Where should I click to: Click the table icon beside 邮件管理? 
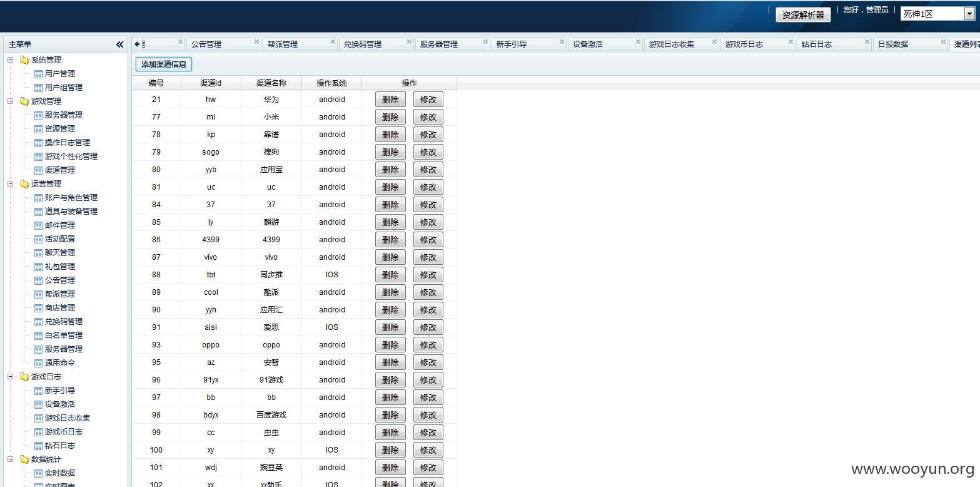(38, 225)
